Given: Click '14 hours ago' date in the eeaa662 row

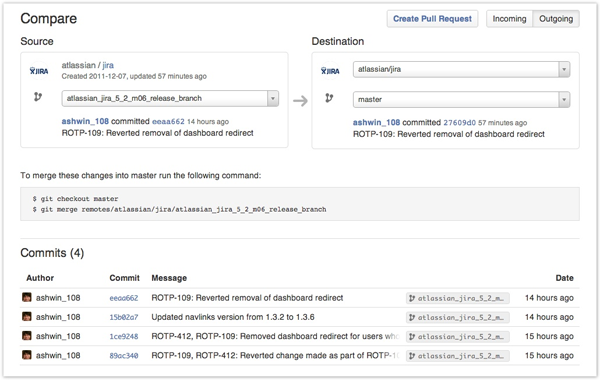Looking at the screenshot, I should (549, 298).
